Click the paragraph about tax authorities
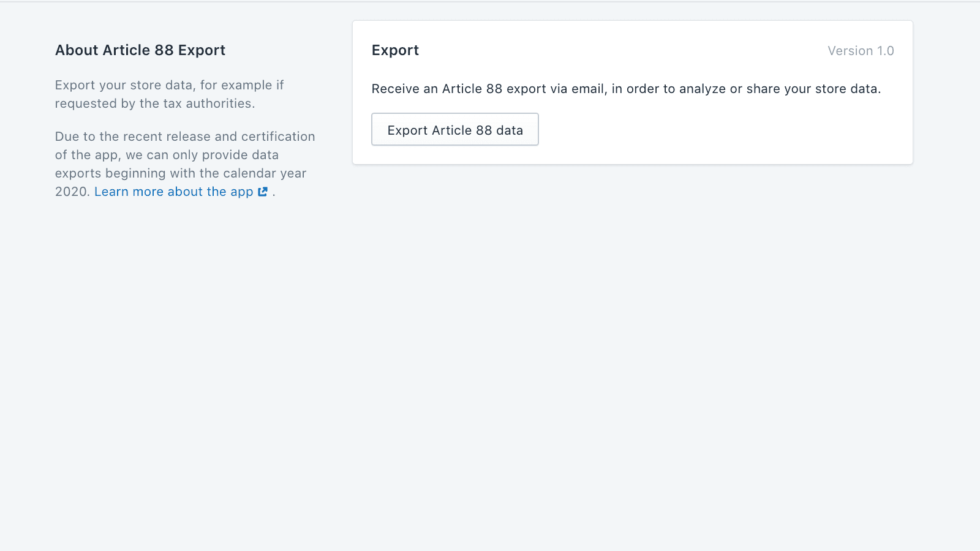Screen dimensions: 980x551 tap(171, 94)
